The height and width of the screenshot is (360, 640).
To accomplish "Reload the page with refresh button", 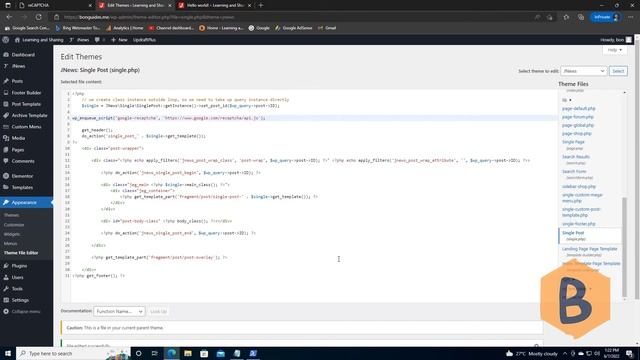I will 38,17.
